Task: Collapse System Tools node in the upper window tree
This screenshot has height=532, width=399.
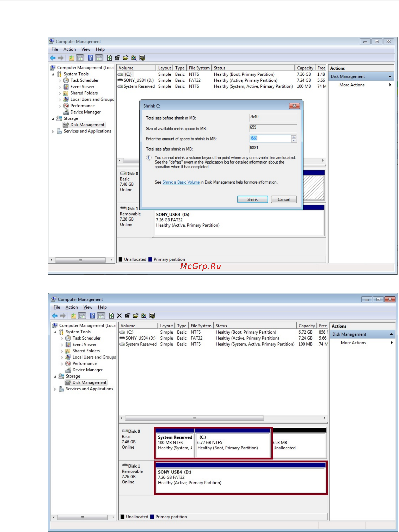Action: 53,74
